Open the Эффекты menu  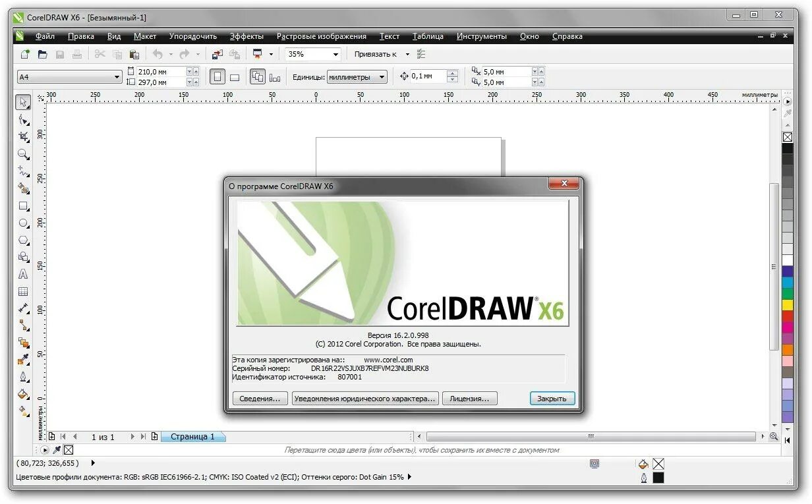[246, 36]
